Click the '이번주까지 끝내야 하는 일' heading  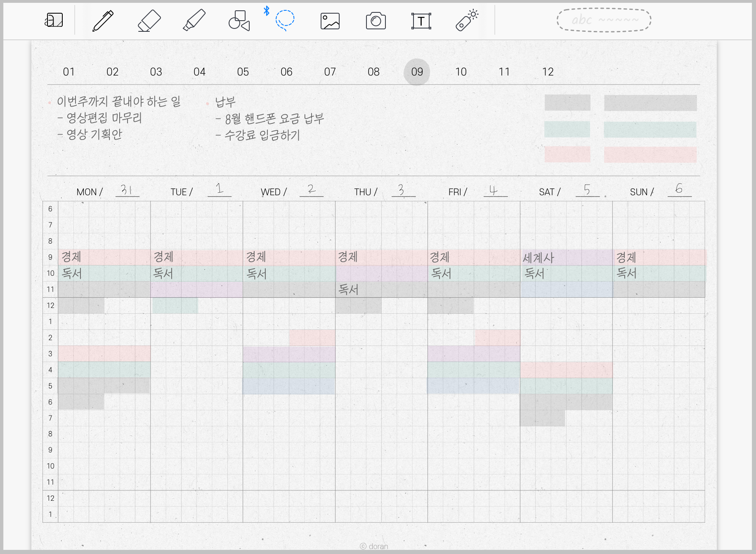119,101
